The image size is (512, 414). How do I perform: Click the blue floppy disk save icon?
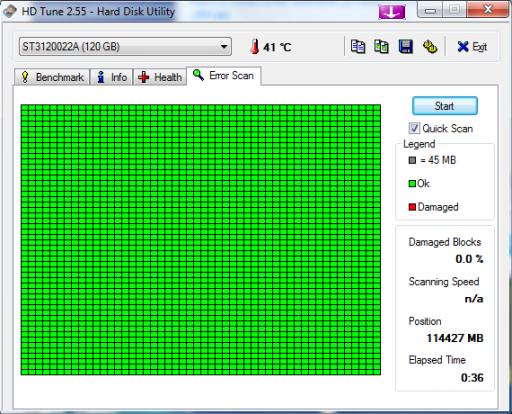tap(406, 47)
